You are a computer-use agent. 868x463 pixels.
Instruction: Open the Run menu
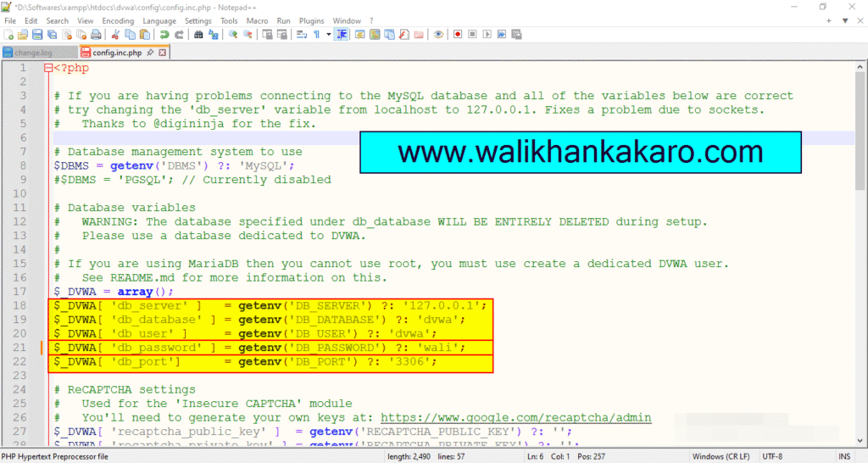(283, 20)
